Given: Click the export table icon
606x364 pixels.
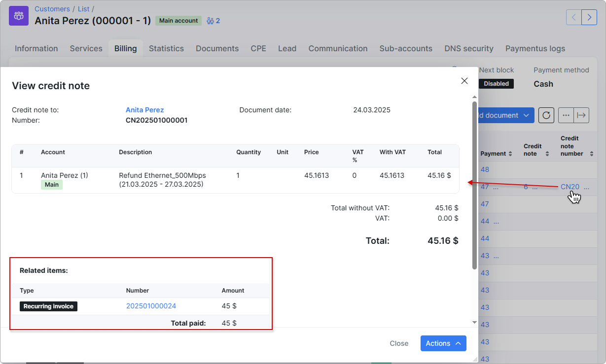Looking at the screenshot, I should point(582,115).
